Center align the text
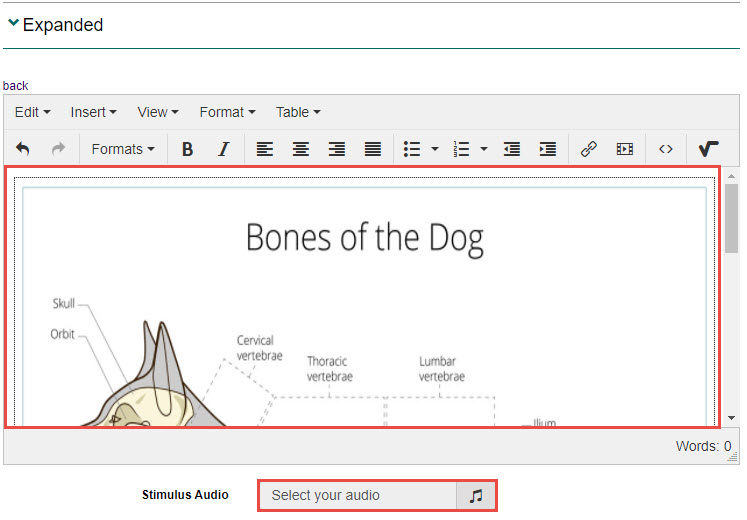Screen dimensions: 747x520 click(x=300, y=149)
